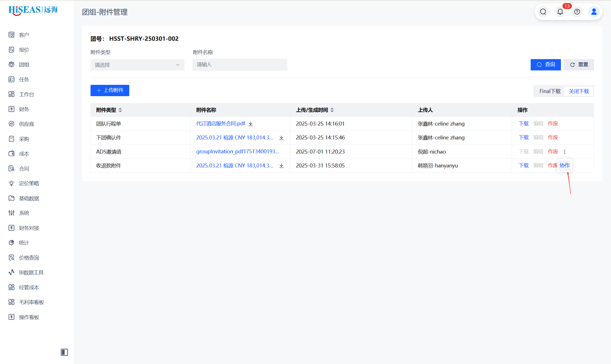Open the 系统 sliders icon
611x364 pixels.
pos(11,213)
